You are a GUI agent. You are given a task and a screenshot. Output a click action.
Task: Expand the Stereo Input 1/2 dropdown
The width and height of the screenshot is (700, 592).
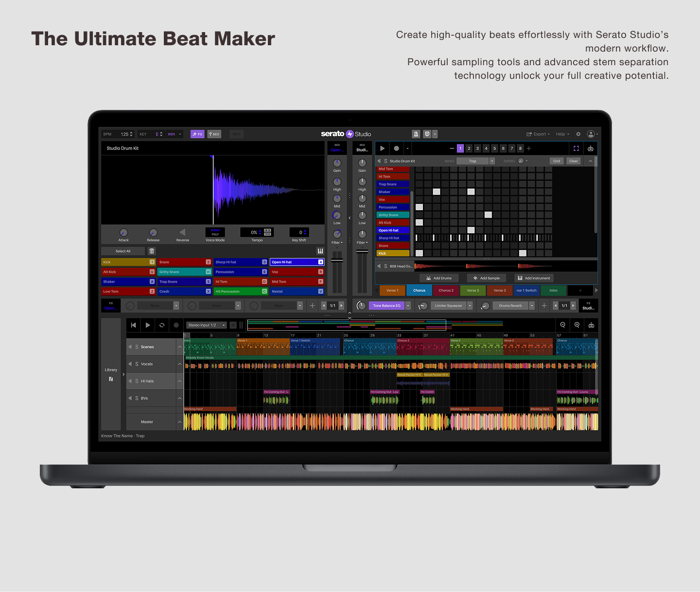coord(224,325)
